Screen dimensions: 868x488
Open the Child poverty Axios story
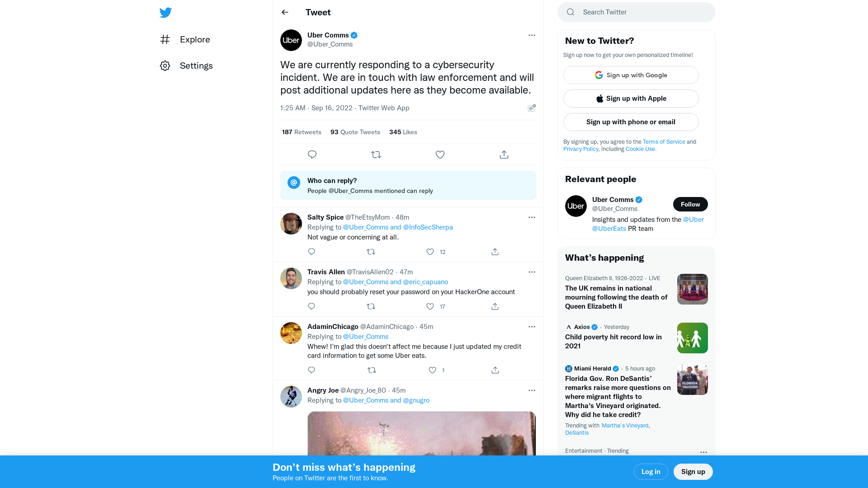point(613,342)
